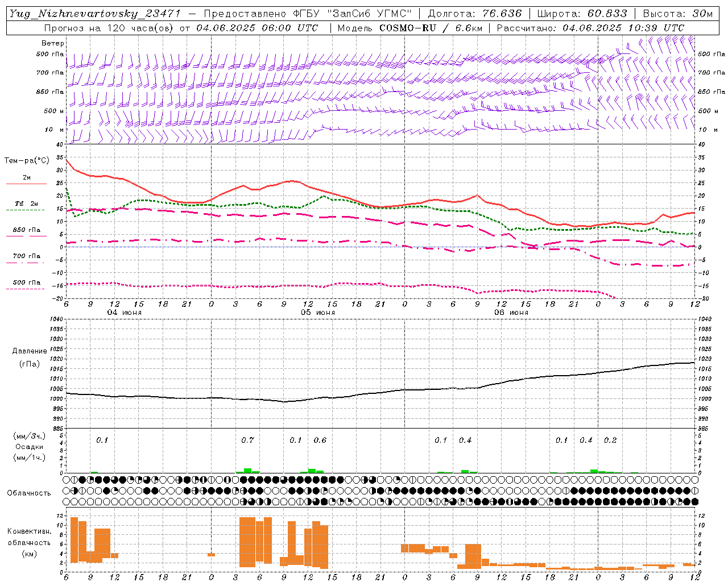Click the "06 июня" date label
The width and height of the screenshot is (728, 582).
click(511, 313)
